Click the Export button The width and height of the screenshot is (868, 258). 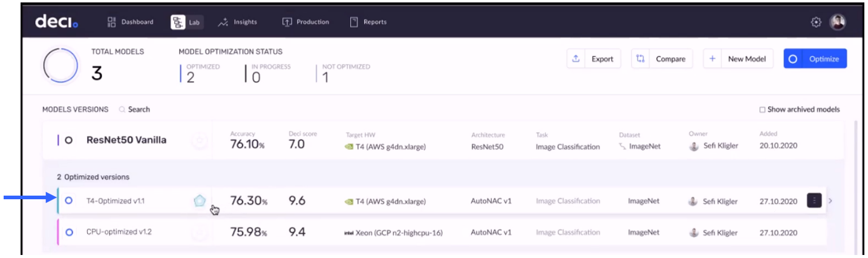click(593, 59)
